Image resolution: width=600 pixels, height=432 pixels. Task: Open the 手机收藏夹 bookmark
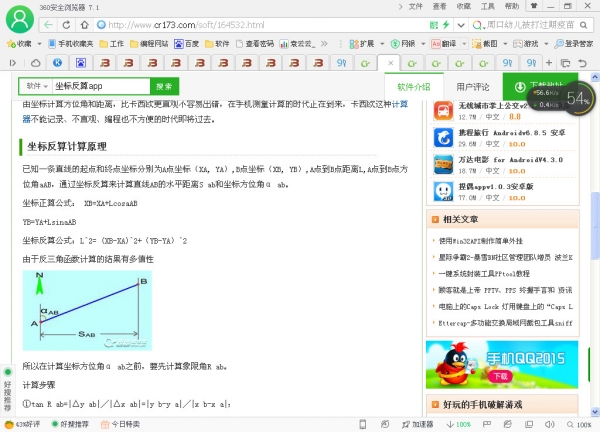[x=71, y=44]
